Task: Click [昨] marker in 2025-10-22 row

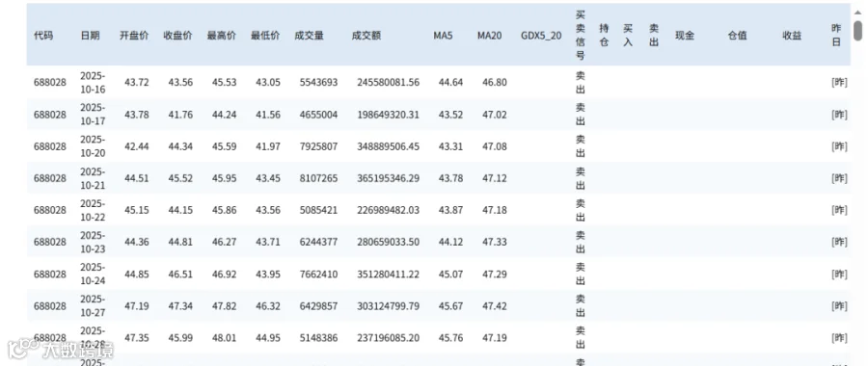Action: [839, 211]
